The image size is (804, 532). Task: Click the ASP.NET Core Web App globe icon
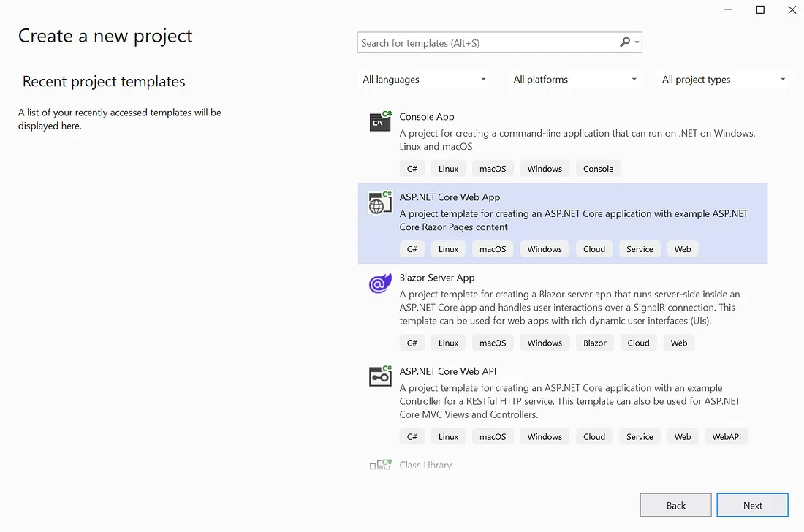[380, 203]
